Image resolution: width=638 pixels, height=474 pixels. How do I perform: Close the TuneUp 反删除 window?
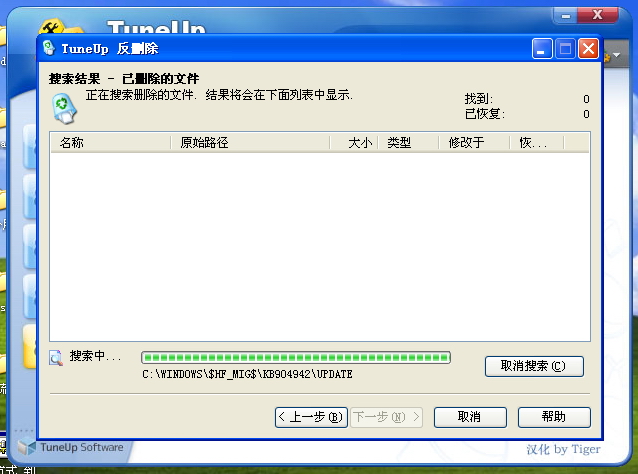pyautogui.click(x=588, y=49)
